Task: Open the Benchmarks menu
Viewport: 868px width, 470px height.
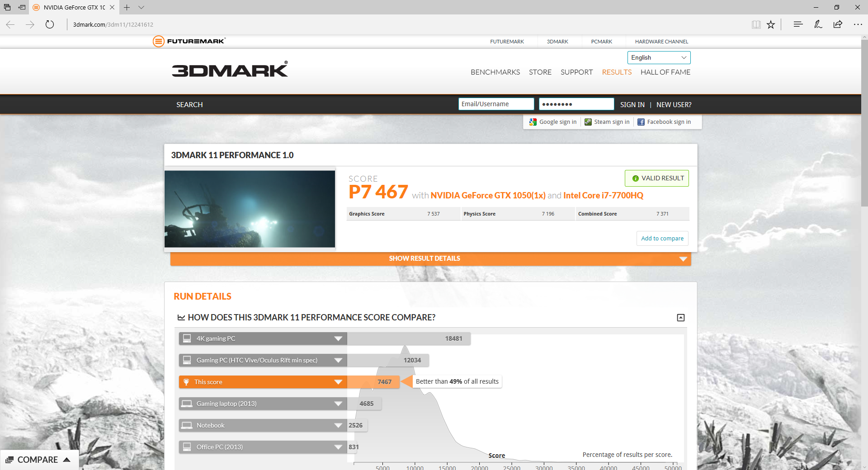Action: 495,72
